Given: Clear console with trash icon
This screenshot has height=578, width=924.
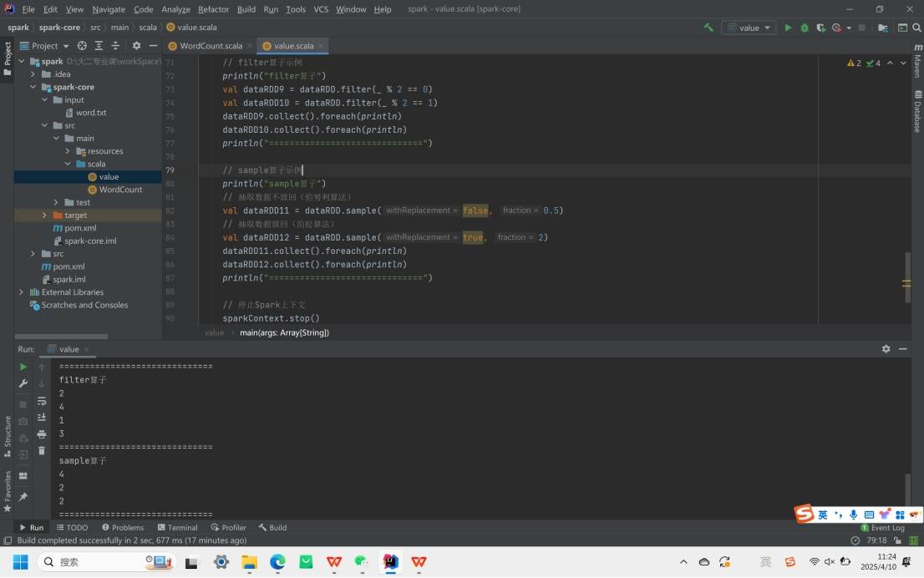Looking at the screenshot, I should pos(42,451).
